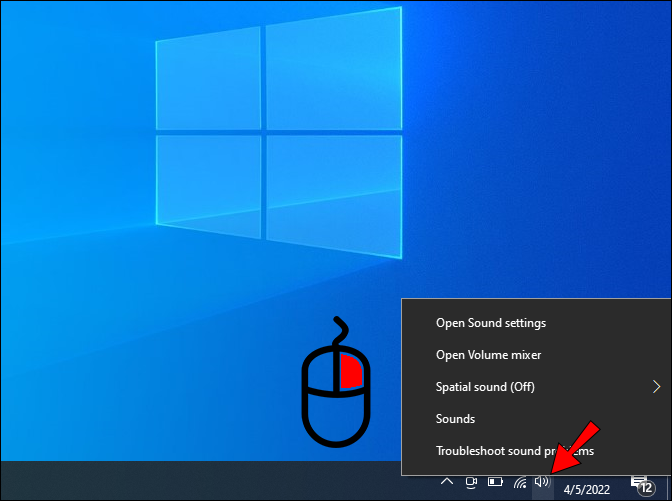This screenshot has height=501, width=672.
Task: Click the speaker volume tray icon
Action: point(543,482)
